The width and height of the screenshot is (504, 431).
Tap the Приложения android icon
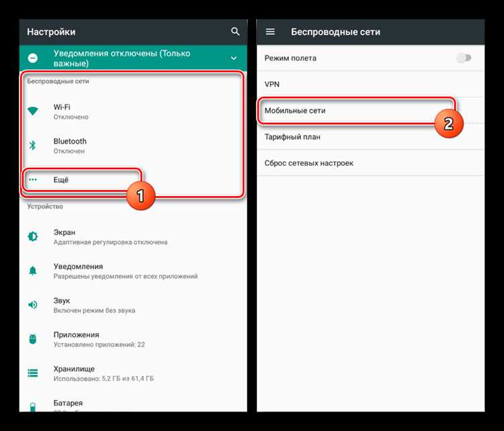pos(33,339)
